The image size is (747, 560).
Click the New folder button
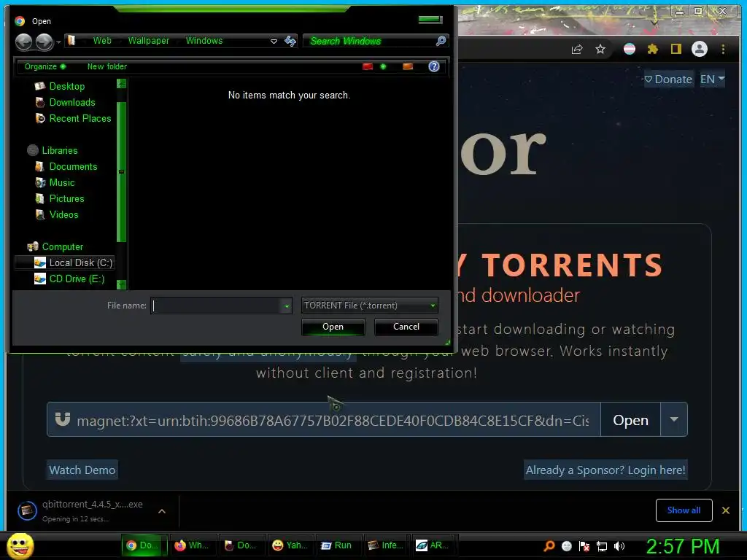coord(107,66)
